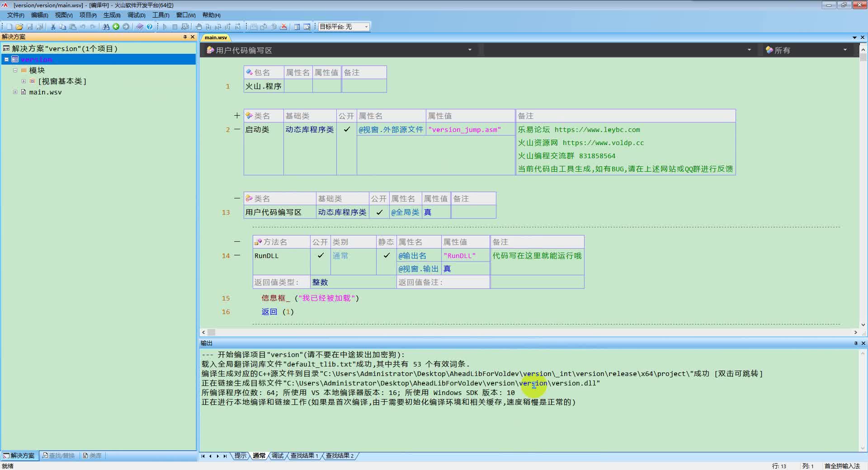Screen dimensions: 868x470
Task: Open the middle method dropdown in editor header
Action: 749,50
